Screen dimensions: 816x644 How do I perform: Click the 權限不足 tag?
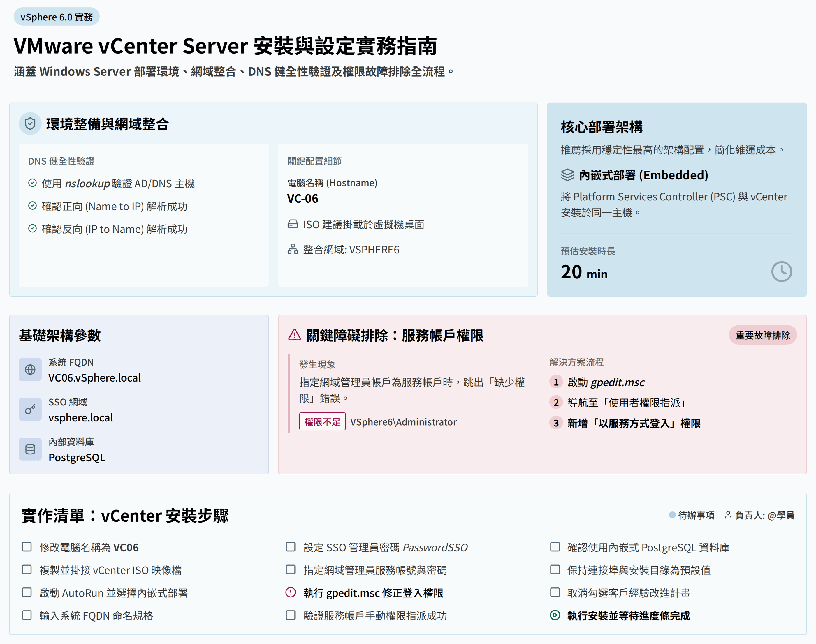click(x=322, y=421)
